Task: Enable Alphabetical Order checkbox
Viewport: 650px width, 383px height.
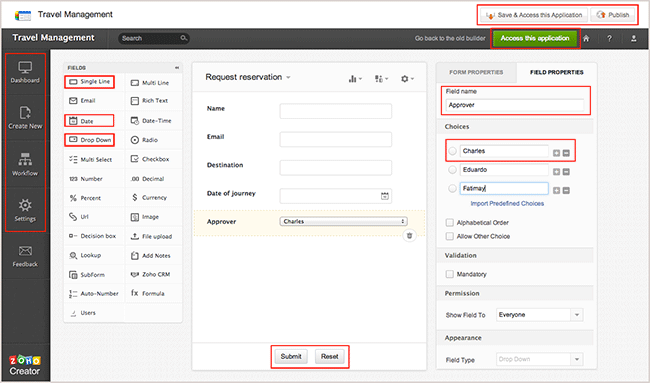Action: (x=449, y=223)
